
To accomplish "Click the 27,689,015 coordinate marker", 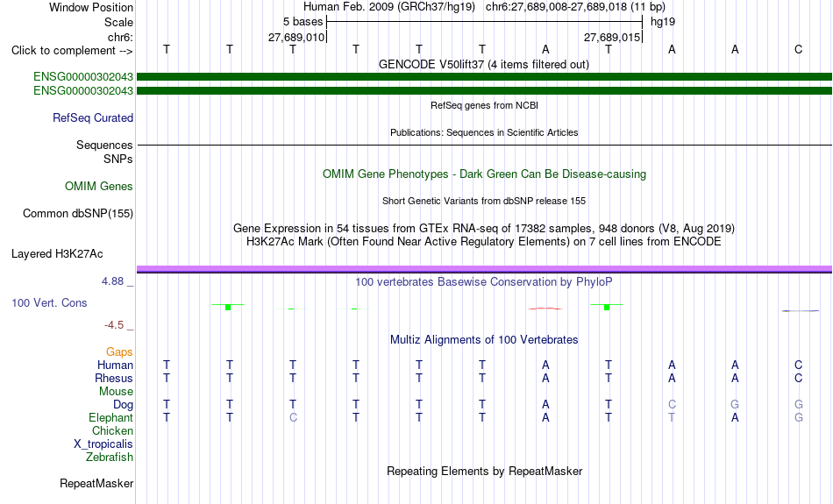I will coord(611,37).
